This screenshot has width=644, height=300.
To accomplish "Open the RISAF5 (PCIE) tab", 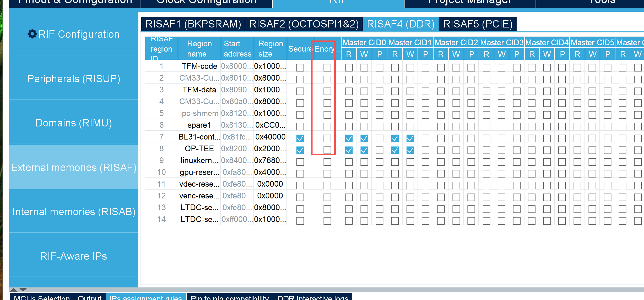I will (478, 24).
